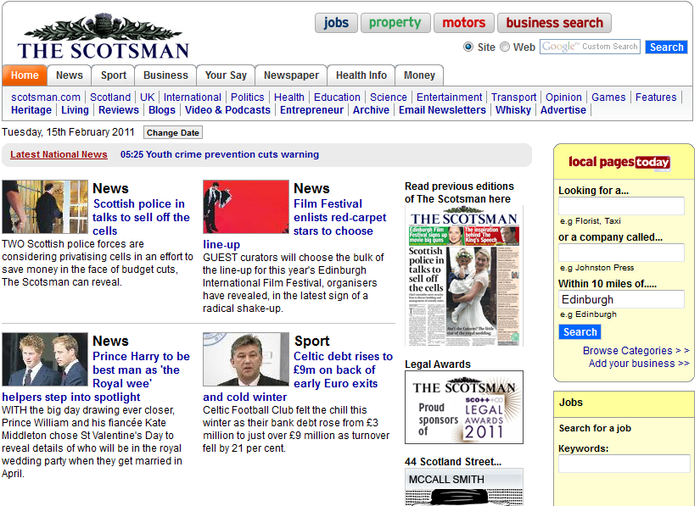The width and height of the screenshot is (700, 506).
Task: Click the local pages Search button
Action: click(x=579, y=332)
